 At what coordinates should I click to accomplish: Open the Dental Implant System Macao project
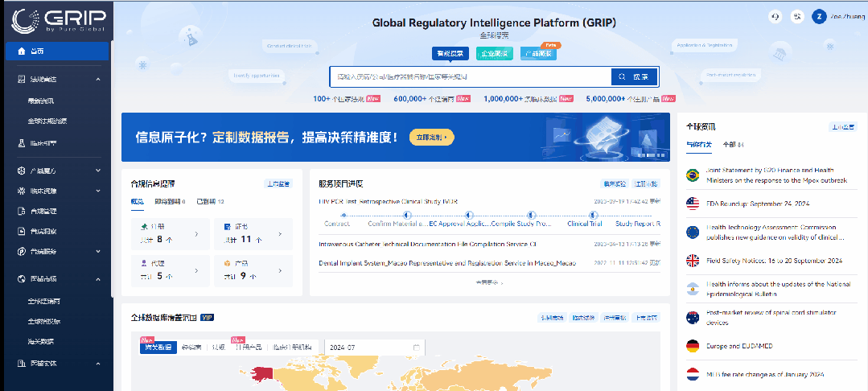(447, 262)
